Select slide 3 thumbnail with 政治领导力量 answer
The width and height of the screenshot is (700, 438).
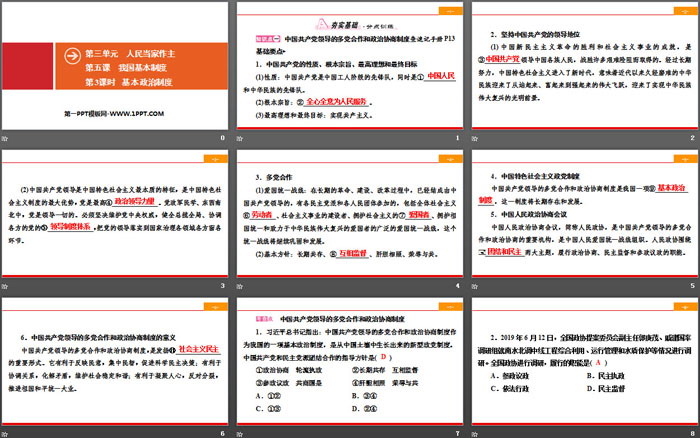point(115,214)
